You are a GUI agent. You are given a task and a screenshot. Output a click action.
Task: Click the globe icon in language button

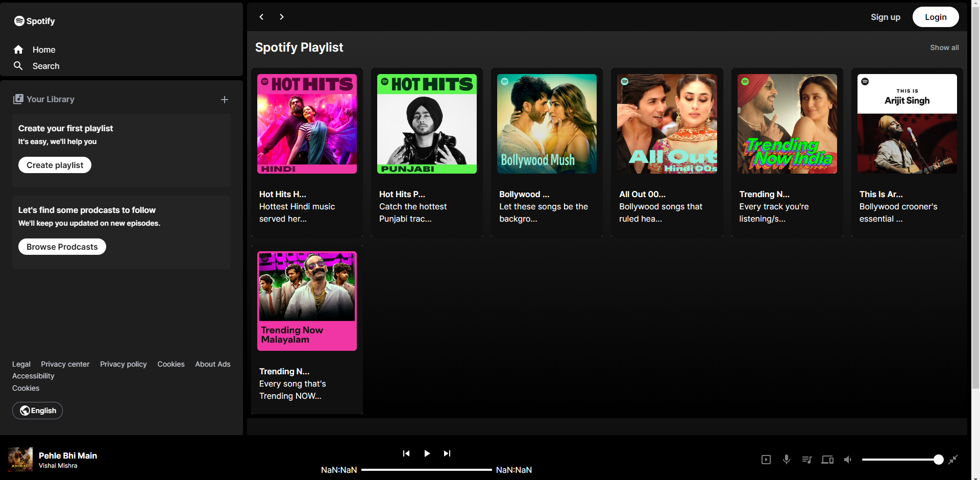24,411
